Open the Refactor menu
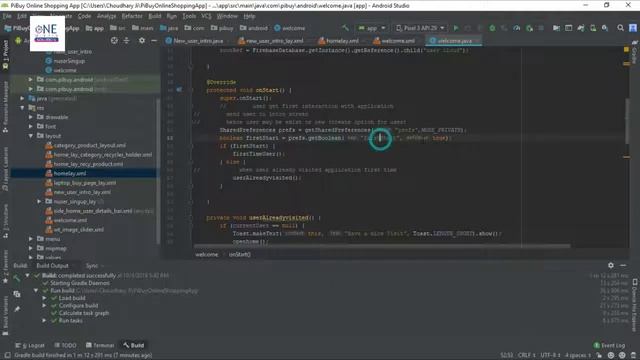This screenshot has width=640, height=360. pyautogui.click(x=132, y=16)
